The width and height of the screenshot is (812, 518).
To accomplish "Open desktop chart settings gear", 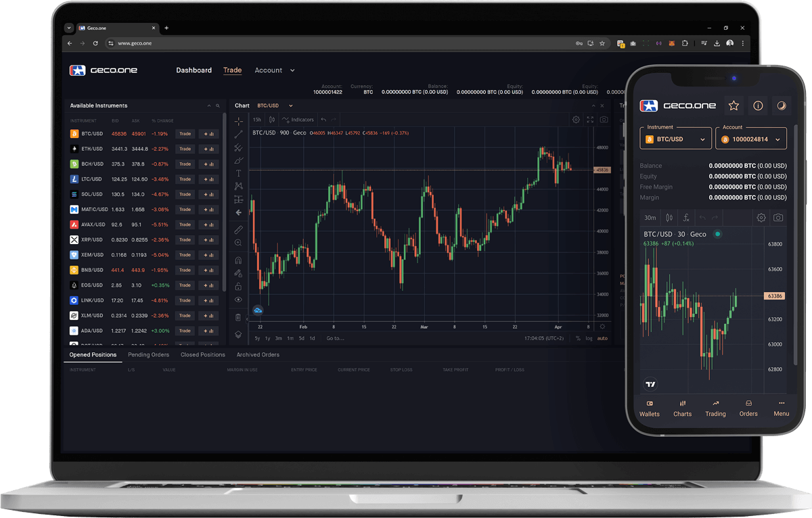I will click(x=576, y=120).
